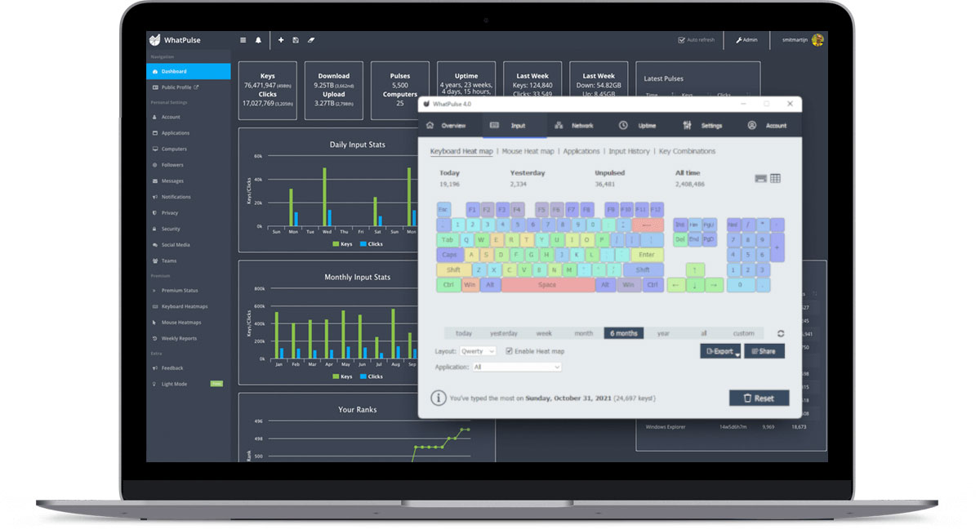Click the Share button
Viewport: 980px width, 530px height.
tap(764, 351)
